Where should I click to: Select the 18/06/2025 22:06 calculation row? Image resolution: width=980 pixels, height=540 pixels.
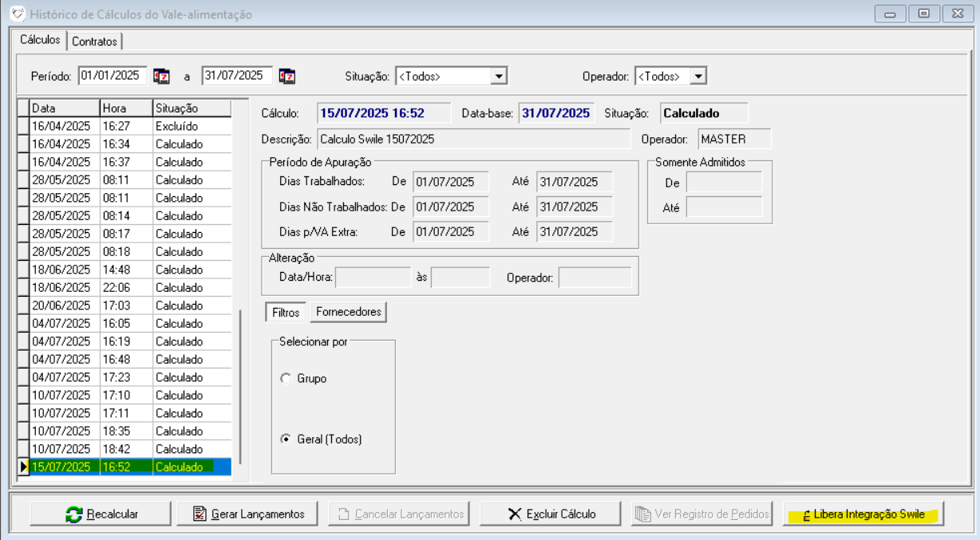coord(128,287)
